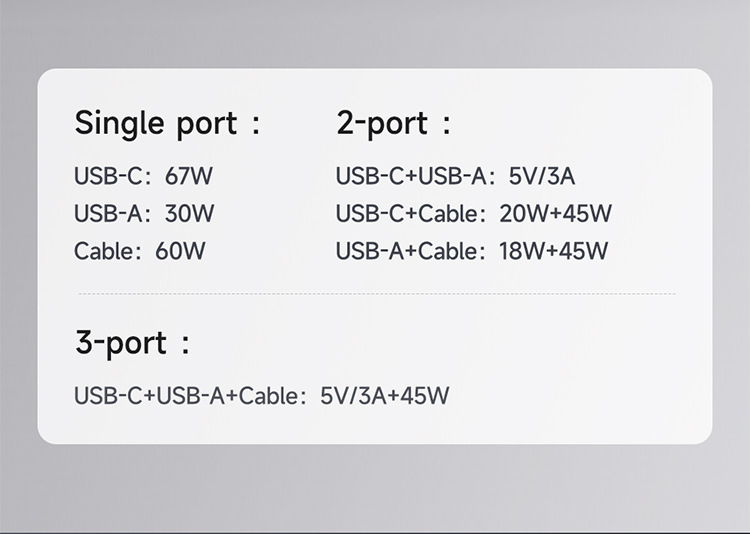This screenshot has width=750, height=534.
Task: Click 'USB-A+Cable: 18W+45W' text
Action: pos(471,250)
